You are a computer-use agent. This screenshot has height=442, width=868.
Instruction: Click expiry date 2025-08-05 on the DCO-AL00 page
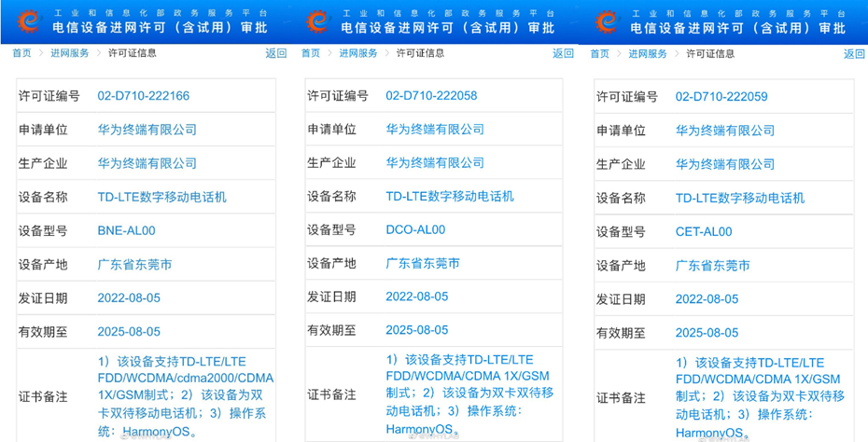[417, 330]
